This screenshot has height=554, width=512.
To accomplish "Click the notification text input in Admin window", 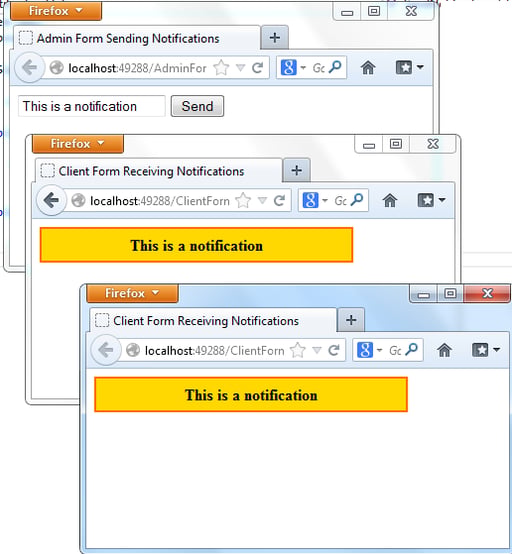I will (x=92, y=106).
